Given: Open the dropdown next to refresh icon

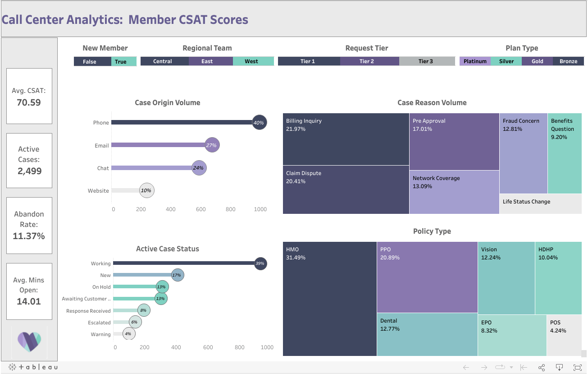Looking at the screenshot, I should tap(511, 367).
